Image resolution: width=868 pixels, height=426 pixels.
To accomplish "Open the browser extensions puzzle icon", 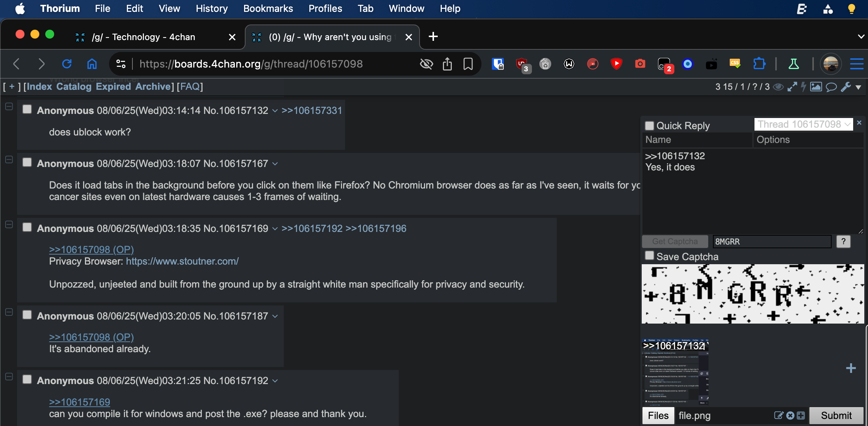I will point(759,64).
